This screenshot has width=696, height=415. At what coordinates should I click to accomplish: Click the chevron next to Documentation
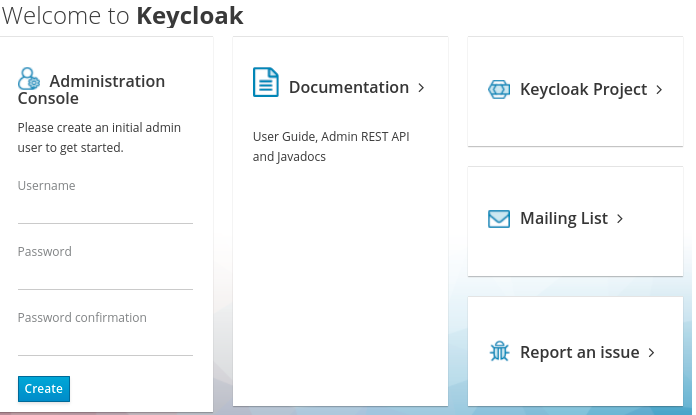(x=421, y=88)
